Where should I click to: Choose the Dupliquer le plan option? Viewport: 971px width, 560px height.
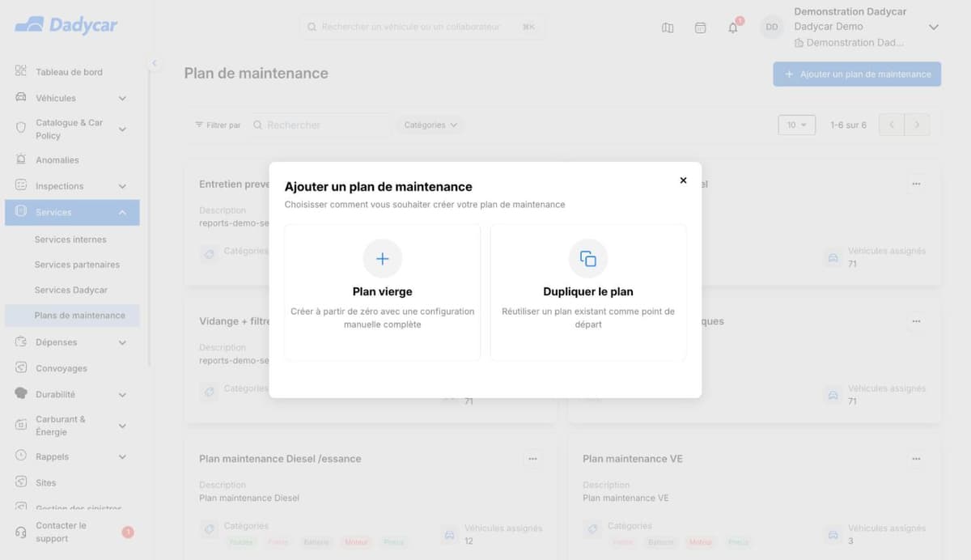(x=588, y=292)
